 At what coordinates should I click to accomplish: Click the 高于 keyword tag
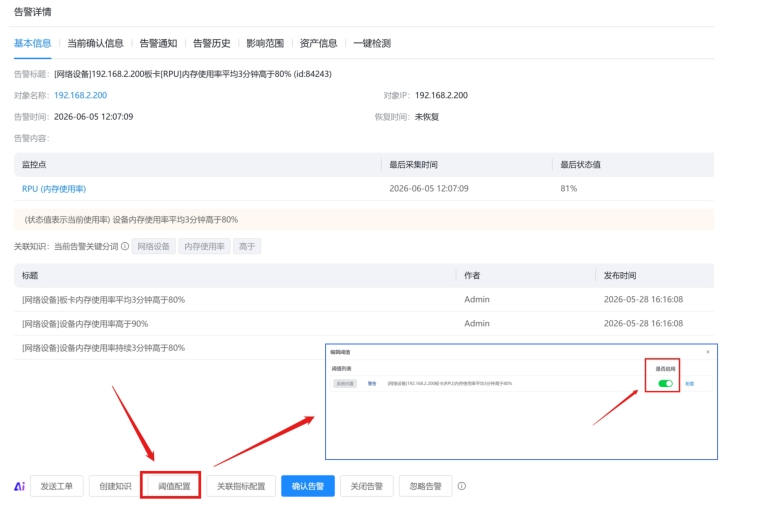247,246
